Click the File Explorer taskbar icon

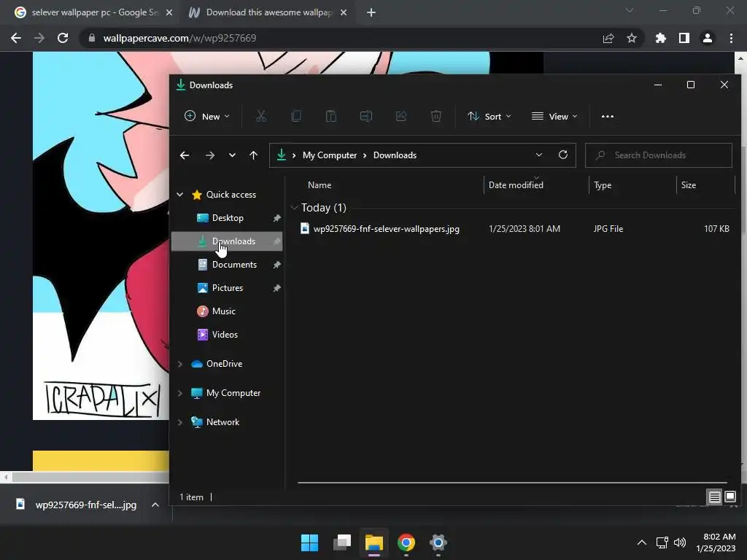point(374,542)
